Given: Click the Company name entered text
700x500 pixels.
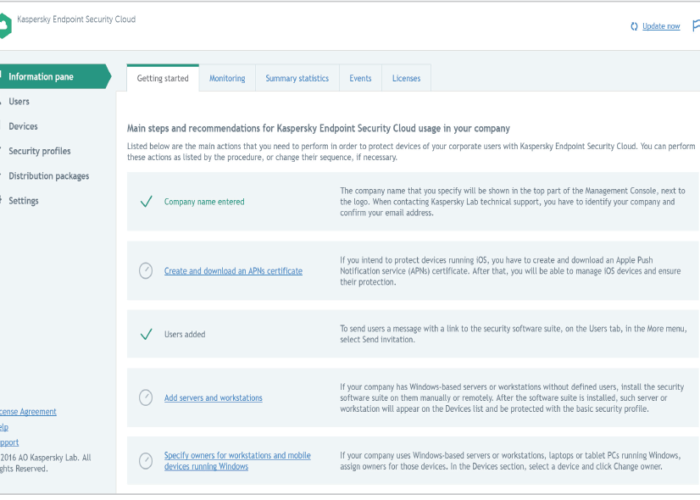Looking at the screenshot, I should click(204, 202).
